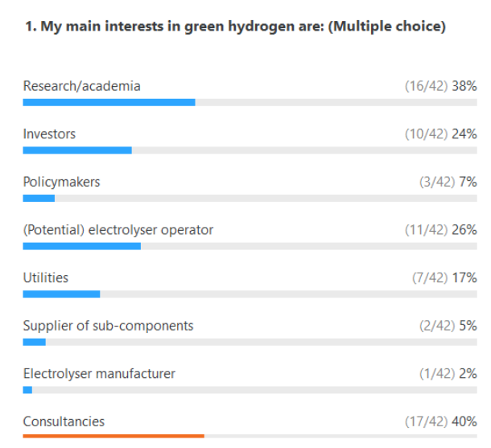Select Supplier of sub-components option
Viewport: 491px width, 448px height.
108,326
